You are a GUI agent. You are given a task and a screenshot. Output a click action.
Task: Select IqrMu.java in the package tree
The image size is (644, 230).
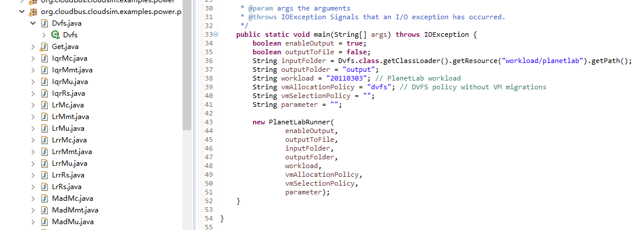(70, 82)
